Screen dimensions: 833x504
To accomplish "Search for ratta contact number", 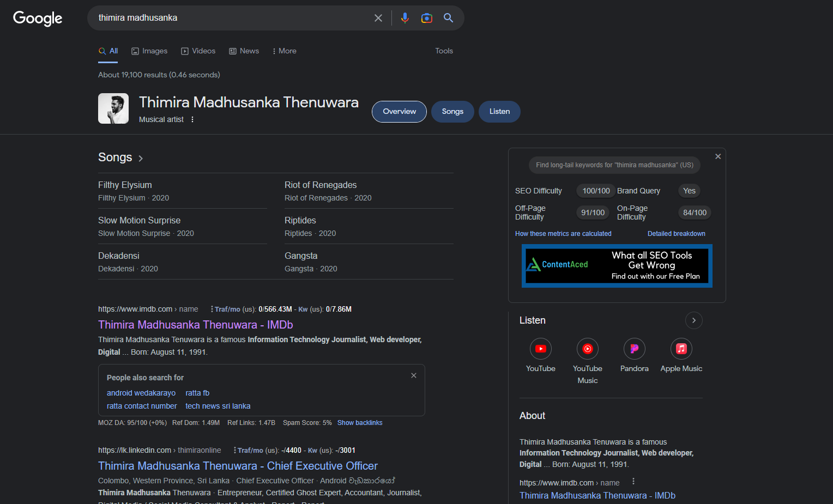I will coord(142,406).
